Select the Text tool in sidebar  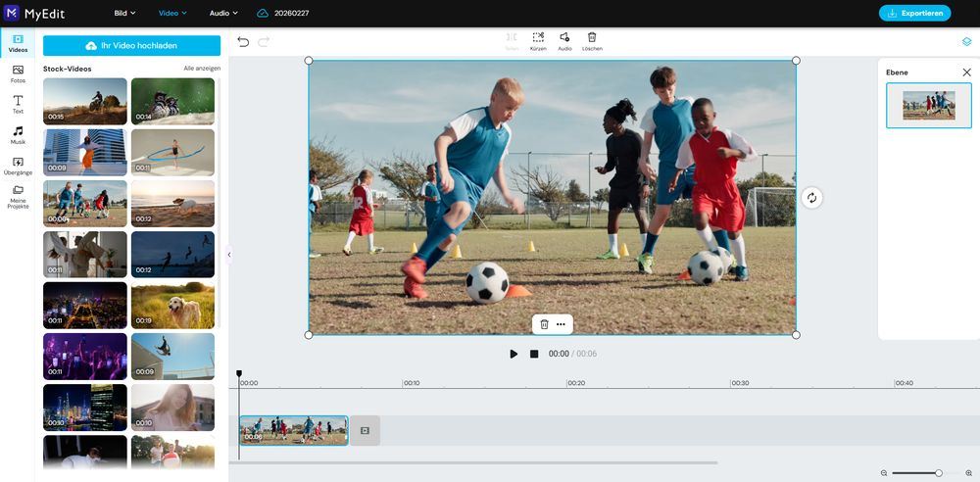(18, 105)
